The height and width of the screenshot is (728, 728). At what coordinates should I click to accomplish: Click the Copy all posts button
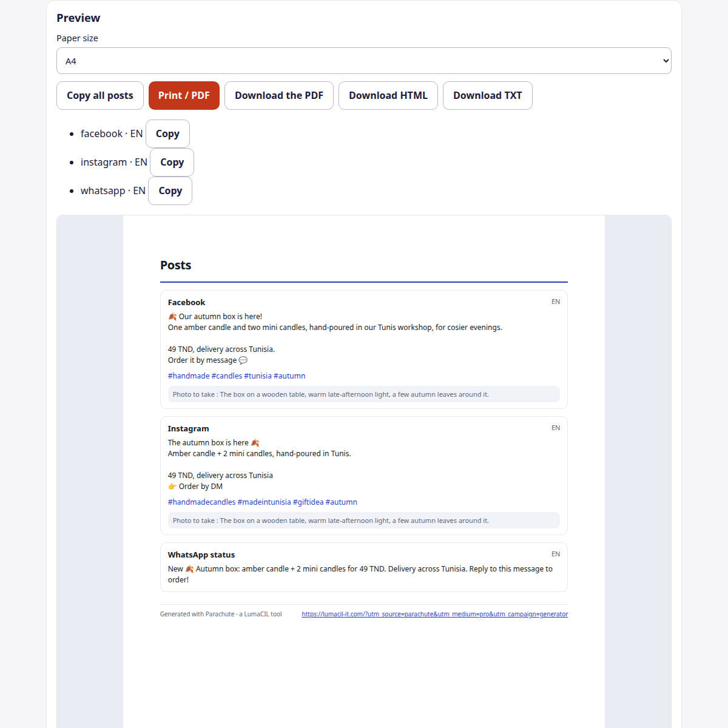tap(100, 95)
